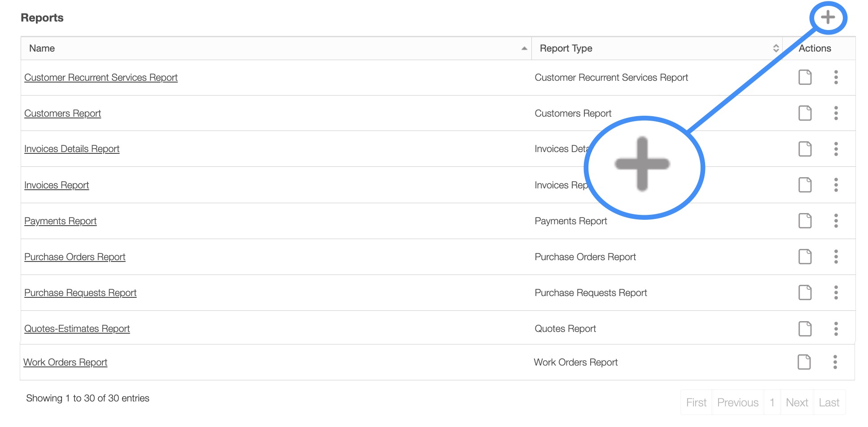Click document icon in Customers Report row
This screenshot has width=868, height=427.
[x=805, y=113]
